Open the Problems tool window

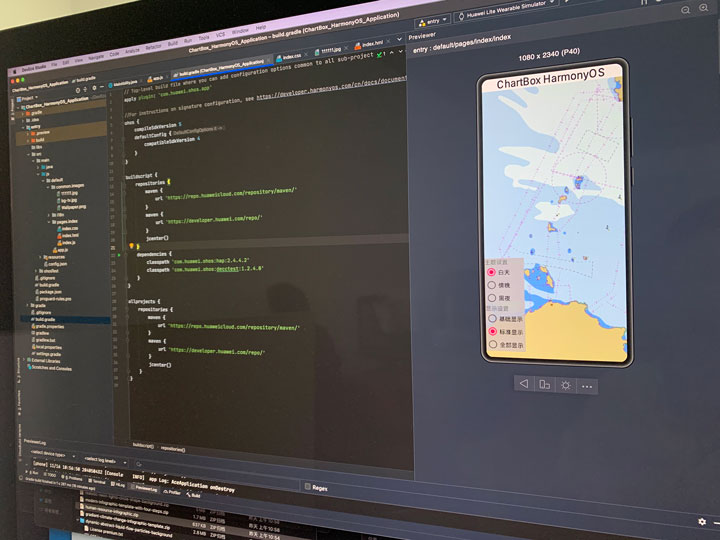(x=72, y=478)
